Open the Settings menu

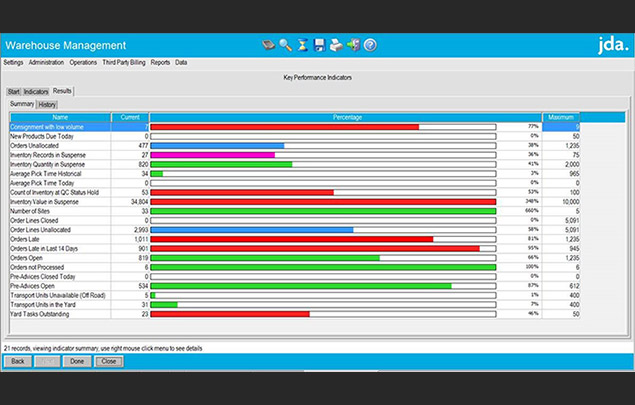tap(13, 62)
